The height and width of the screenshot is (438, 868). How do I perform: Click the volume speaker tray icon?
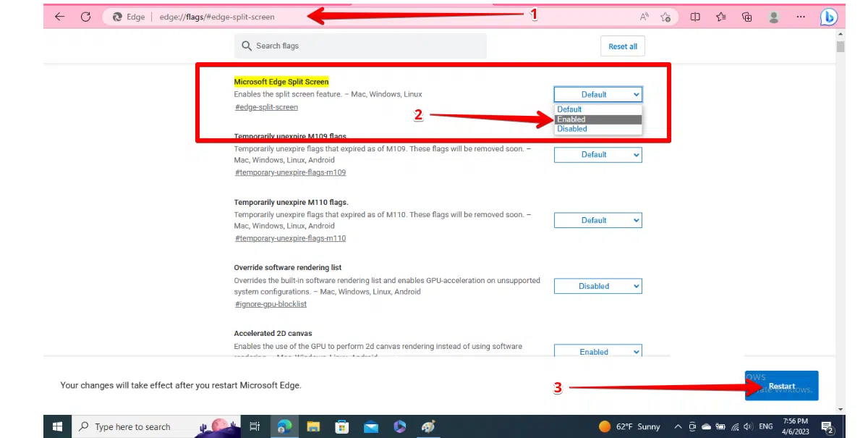point(748,426)
